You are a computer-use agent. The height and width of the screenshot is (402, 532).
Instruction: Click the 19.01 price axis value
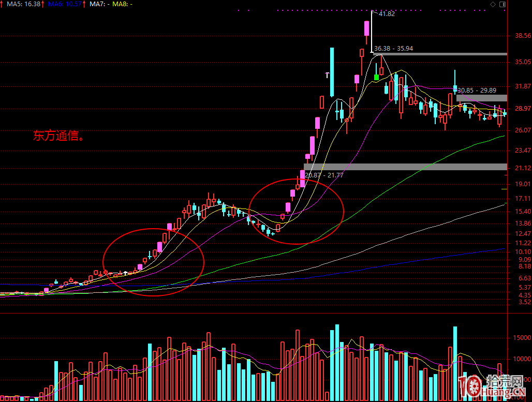point(523,184)
